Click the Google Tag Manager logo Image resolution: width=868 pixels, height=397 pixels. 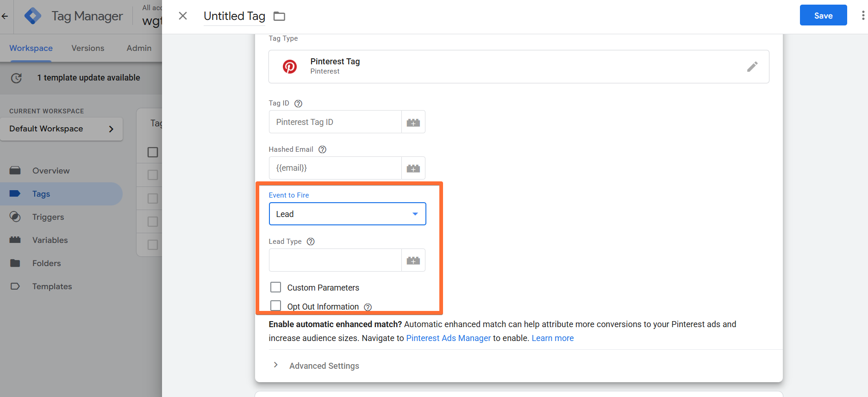[33, 16]
